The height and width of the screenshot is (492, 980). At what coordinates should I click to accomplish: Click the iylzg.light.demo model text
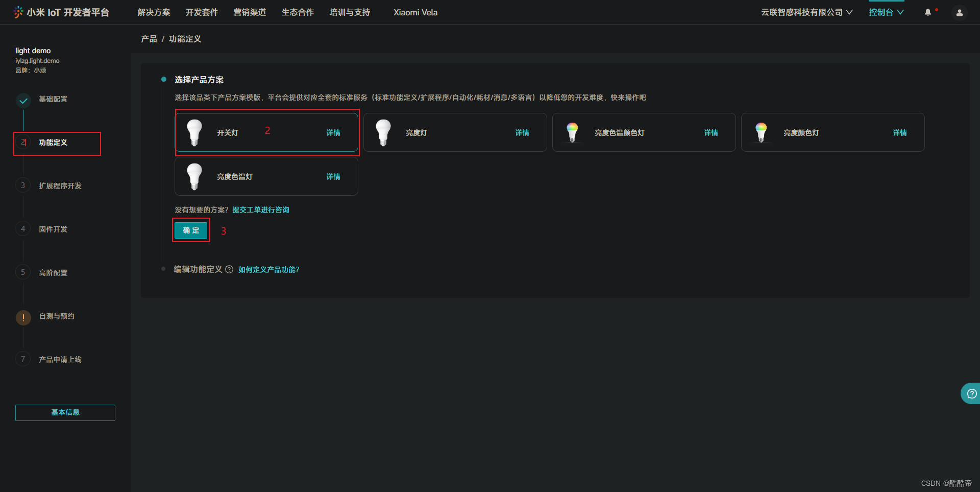pyautogui.click(x=37, y=61)
